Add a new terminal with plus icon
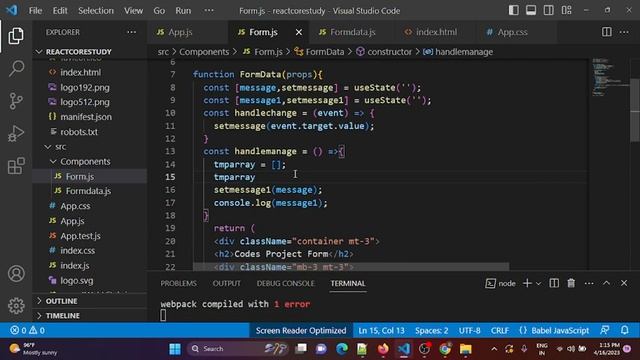The image size is (640, 360). 527,283
